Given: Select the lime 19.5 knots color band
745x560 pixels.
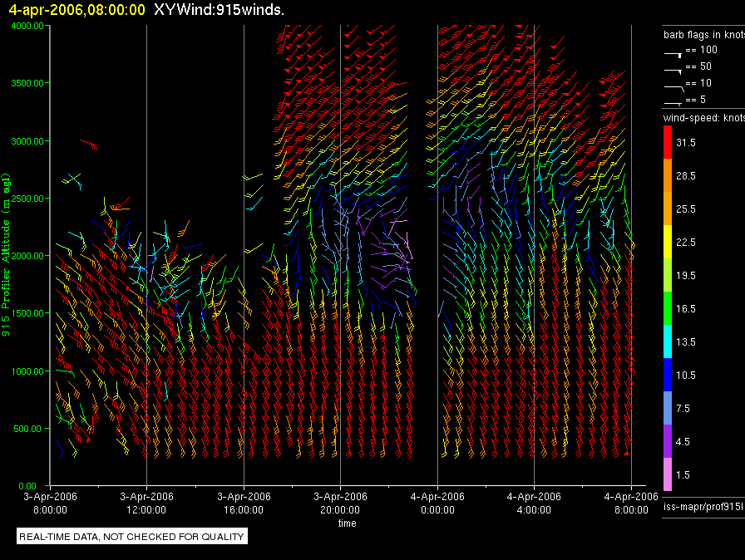Looking at the screenshot, I should 668,275.
